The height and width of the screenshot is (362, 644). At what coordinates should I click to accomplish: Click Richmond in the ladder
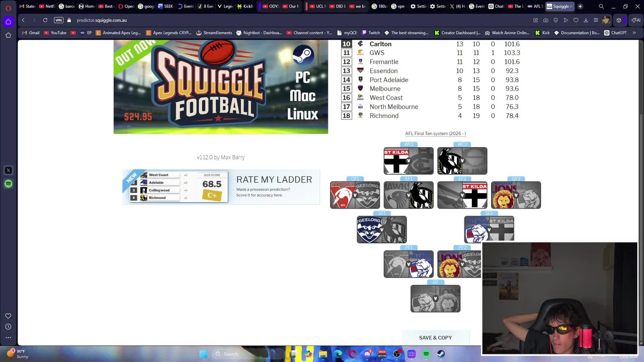click(x=431, y=116)
